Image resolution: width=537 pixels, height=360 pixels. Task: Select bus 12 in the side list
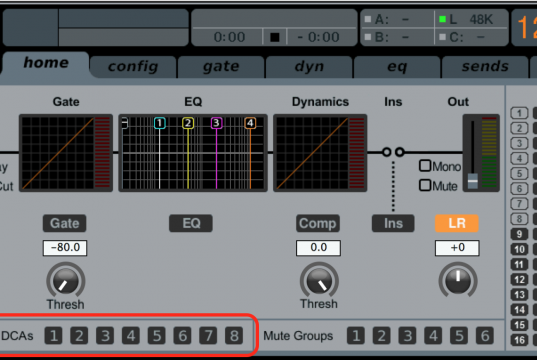(x=520, y=280)
